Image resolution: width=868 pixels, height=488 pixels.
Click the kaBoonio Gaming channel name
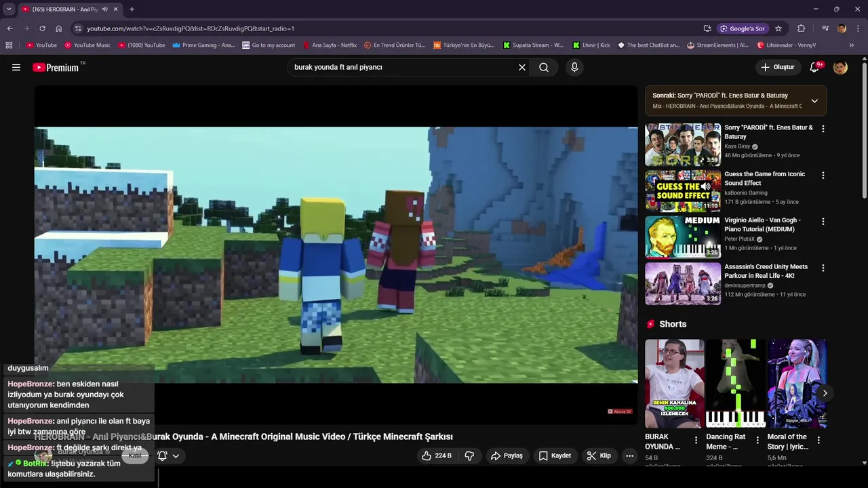(746, 192)
